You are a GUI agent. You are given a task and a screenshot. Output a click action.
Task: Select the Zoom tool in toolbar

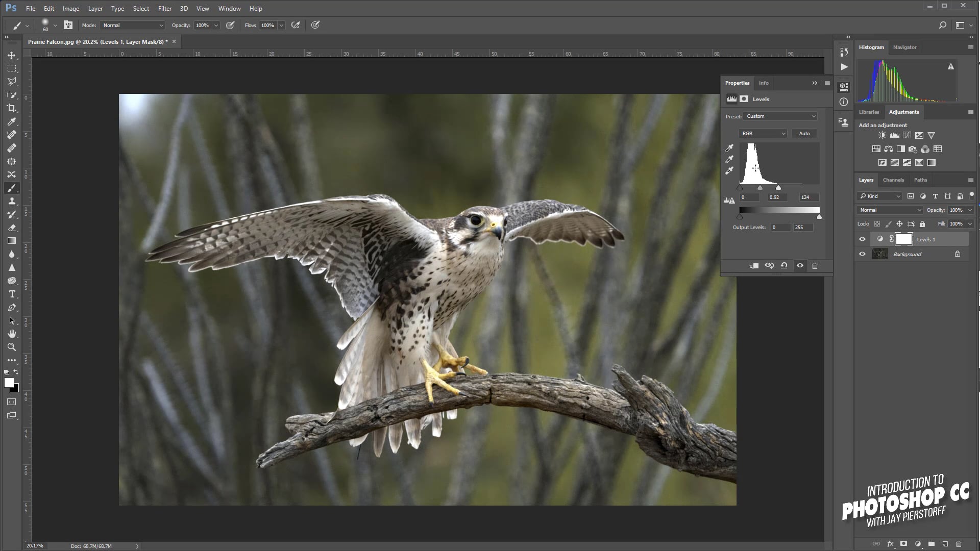click(11, 347)
